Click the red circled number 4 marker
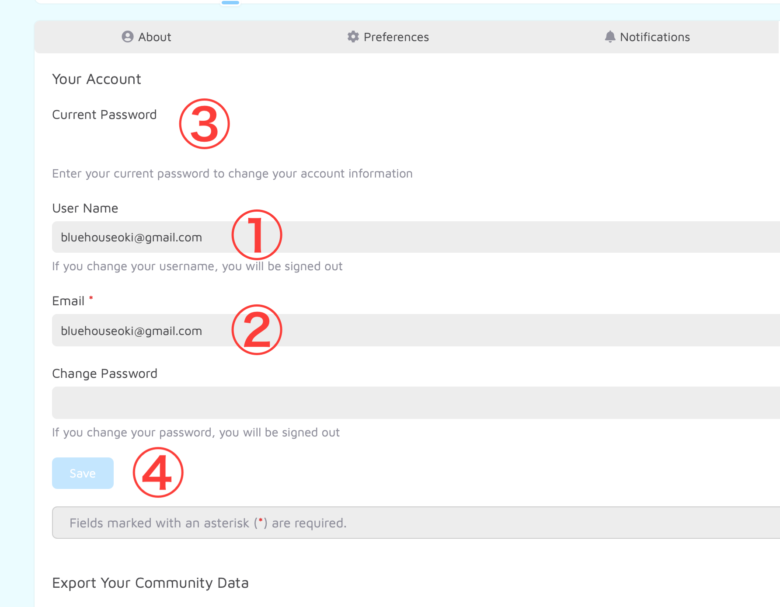 pyautogui.click(x=158, y=472)
